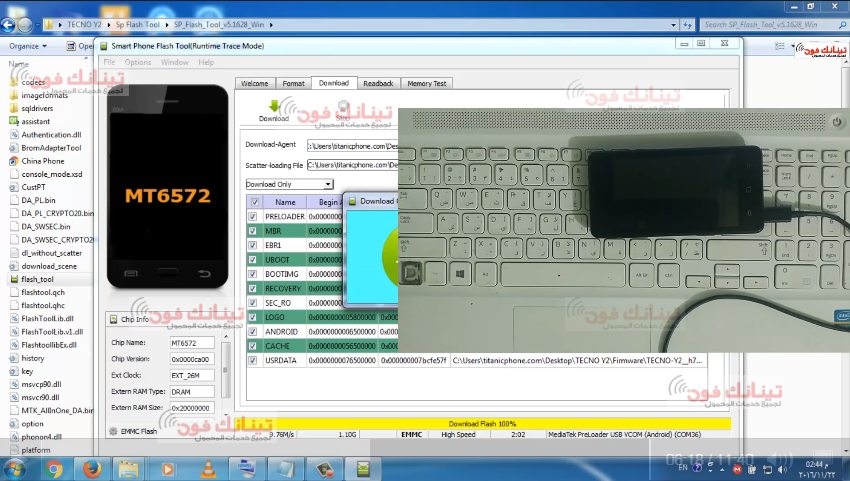Viewport: 850px width, 481px height.
Task: Open the File menu
Action: 109,62
